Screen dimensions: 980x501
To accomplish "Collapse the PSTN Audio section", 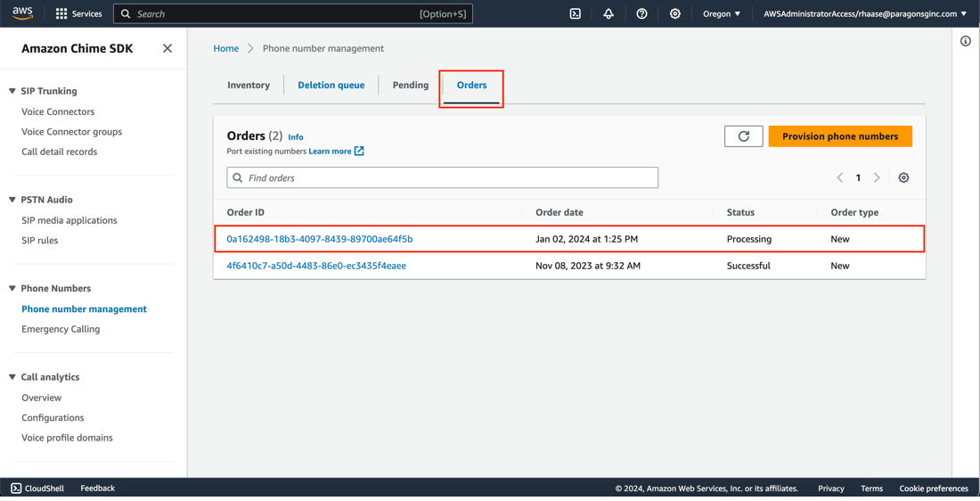I will 12,200.
